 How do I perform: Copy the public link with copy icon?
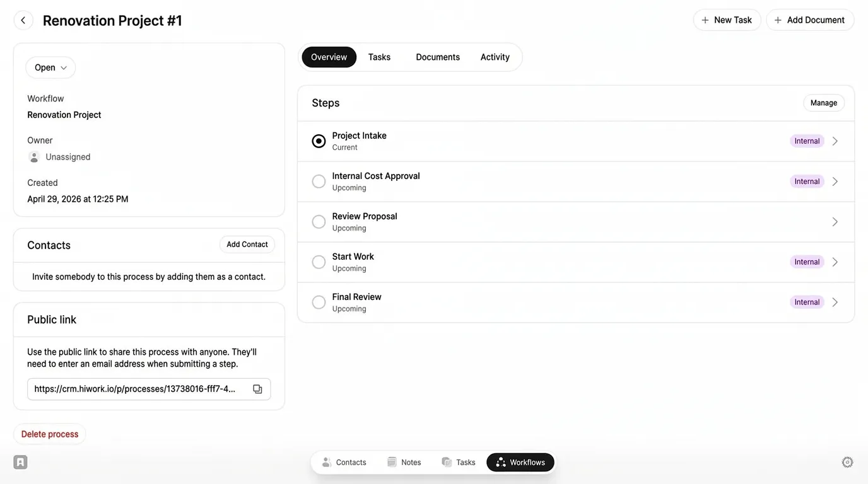[257, 389]
